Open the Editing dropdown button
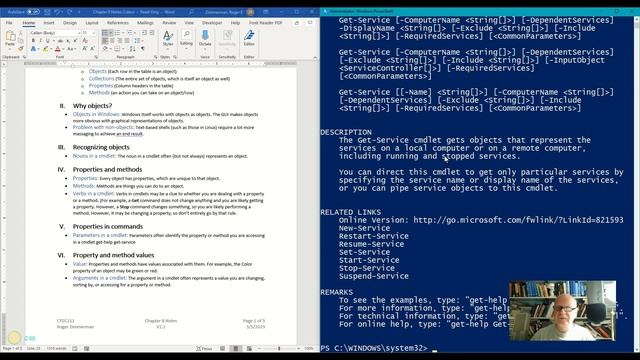 pyautogui.click(x=186, y=39)
